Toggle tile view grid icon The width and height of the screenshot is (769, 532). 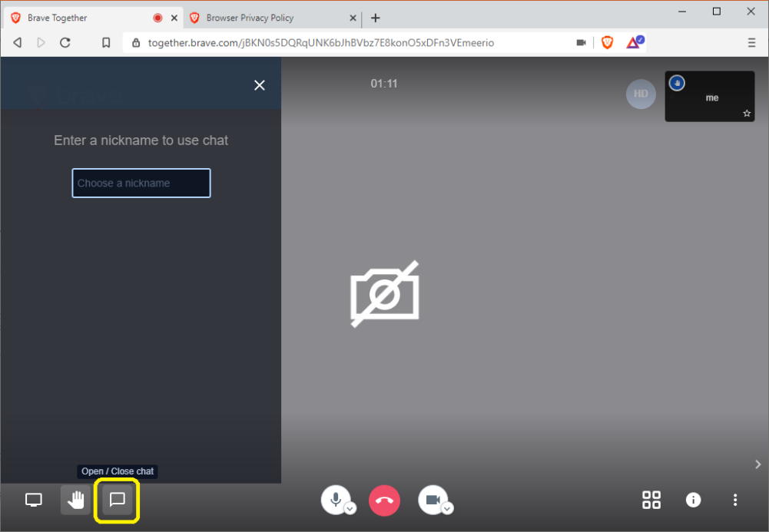[651, 501]
